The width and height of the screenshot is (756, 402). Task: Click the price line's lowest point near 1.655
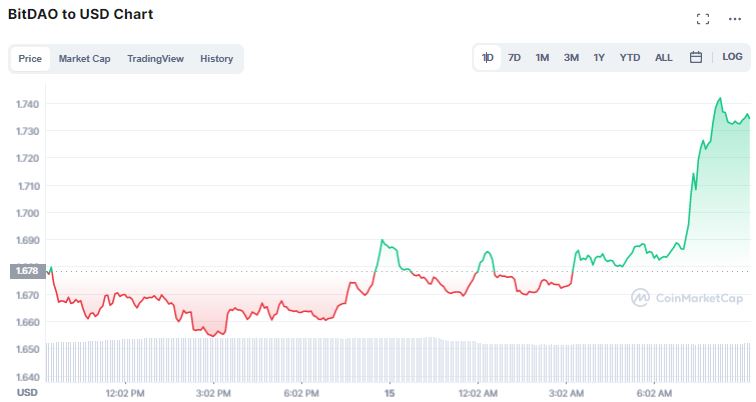[x=214, y=335]
